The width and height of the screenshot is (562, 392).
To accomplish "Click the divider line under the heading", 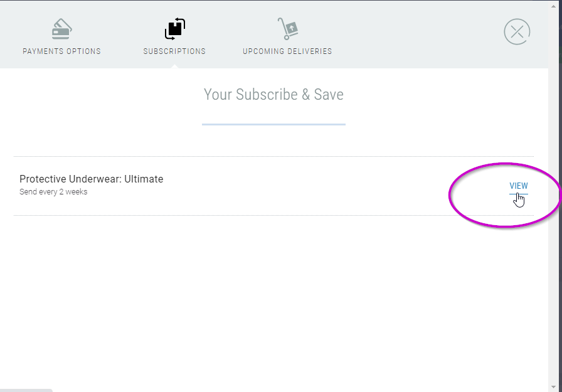I will coord(273,124).
